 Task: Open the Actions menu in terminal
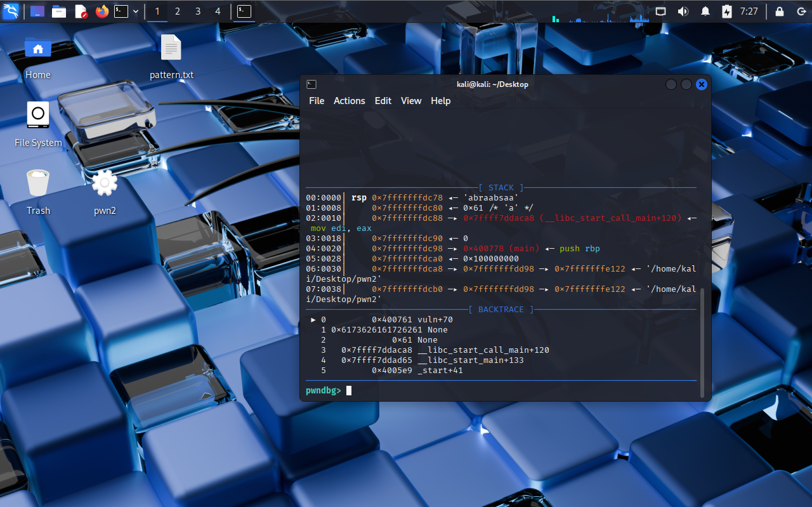click(x=350, y=101)
